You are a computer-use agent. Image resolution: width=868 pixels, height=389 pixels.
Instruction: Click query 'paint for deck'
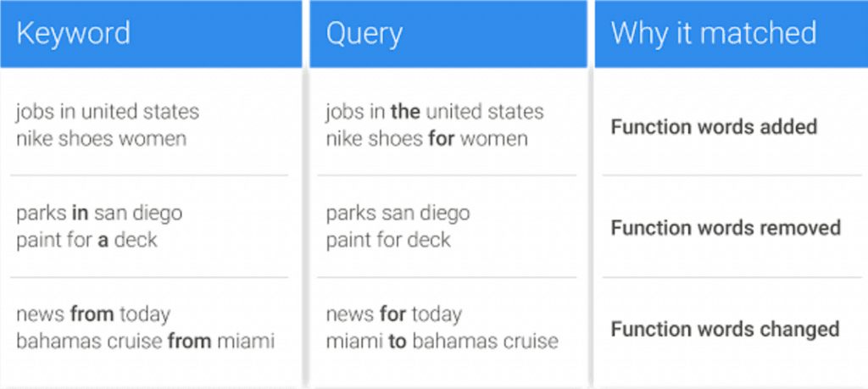pyautogui.click(x=388, y=240)
